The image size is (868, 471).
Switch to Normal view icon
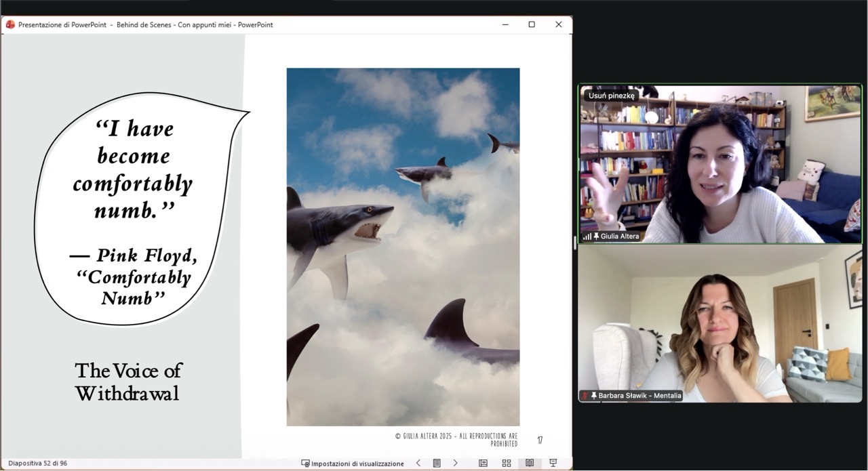point(483,463)
